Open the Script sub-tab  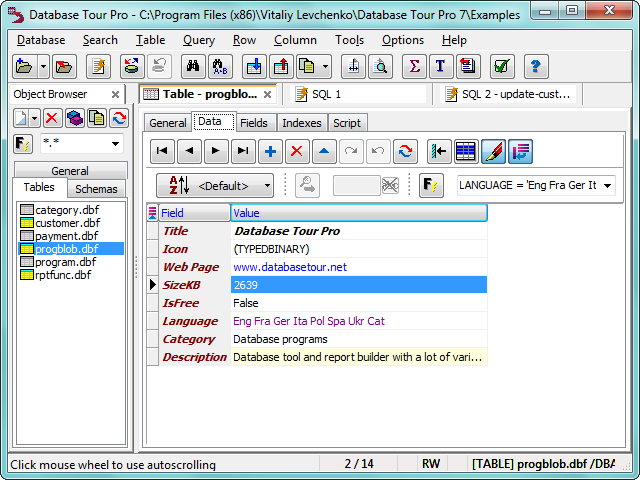[x=347, y=123]
